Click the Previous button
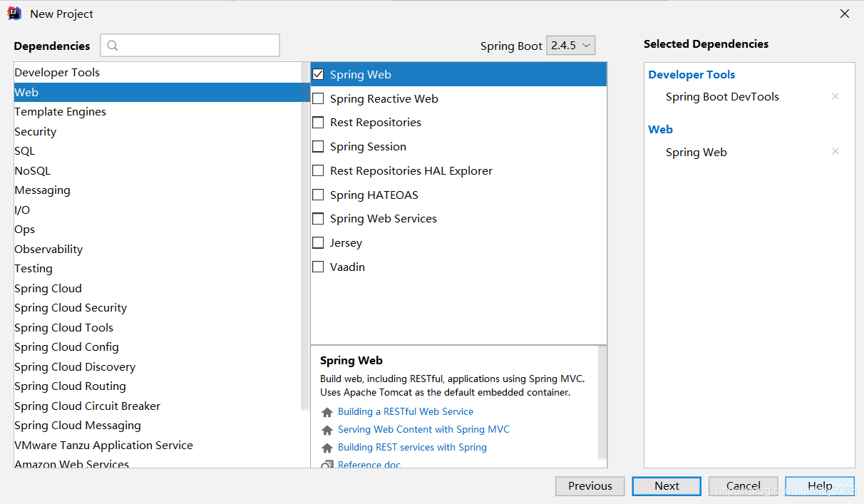Screen dimensions: 864x504 point(590,486)
